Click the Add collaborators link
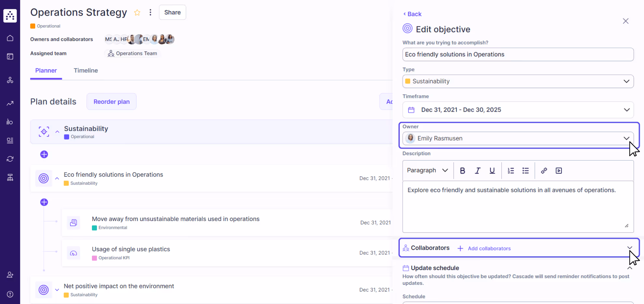The image size is (644, 304). (489, 248)
